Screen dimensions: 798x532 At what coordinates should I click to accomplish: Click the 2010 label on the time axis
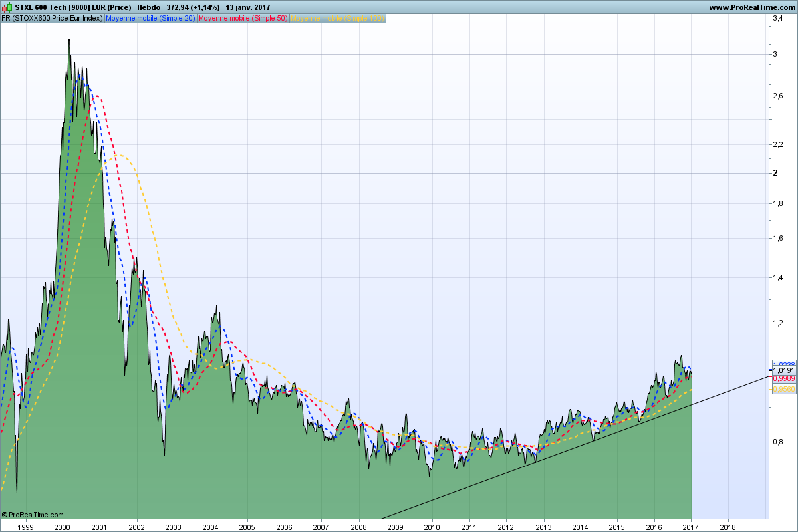coord(432,526)
